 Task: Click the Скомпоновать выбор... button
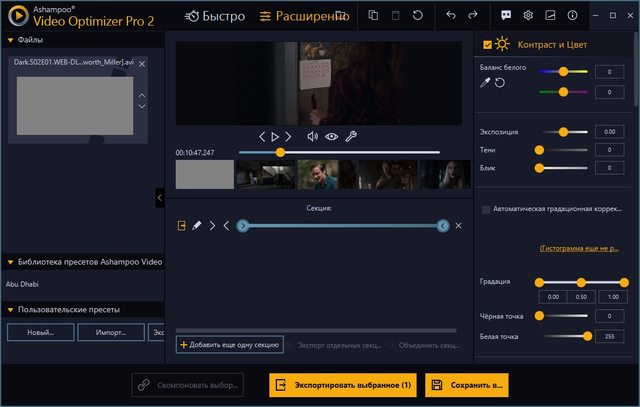(x=188, y=385)
